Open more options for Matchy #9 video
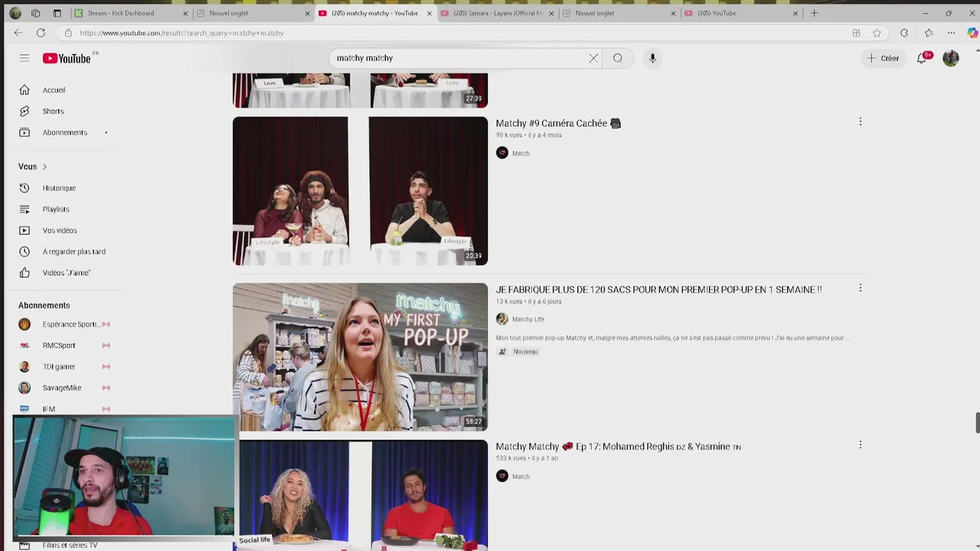Screen dimensions: 980x551 coord(860,122)
